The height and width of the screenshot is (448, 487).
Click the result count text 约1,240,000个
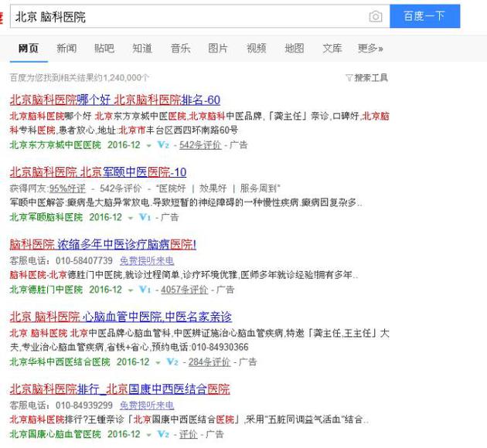(x=121, y=77)
